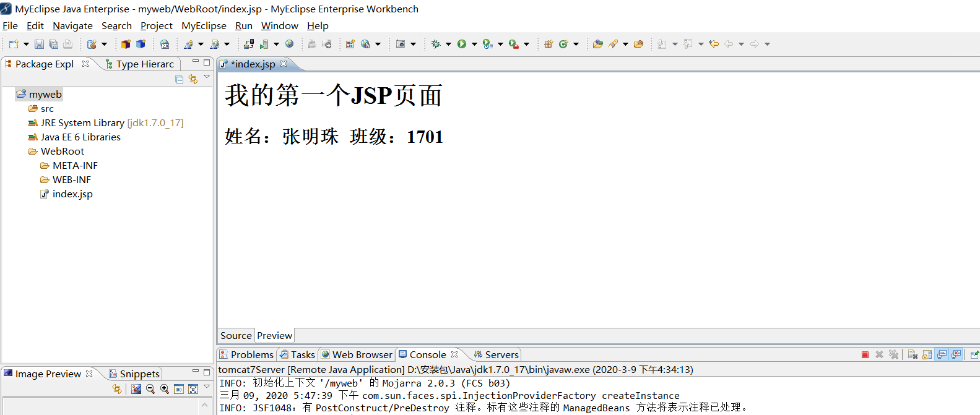Screen dimensions: 980x415
Task: Switch to the Source editor tab
Action: (236, 335)
